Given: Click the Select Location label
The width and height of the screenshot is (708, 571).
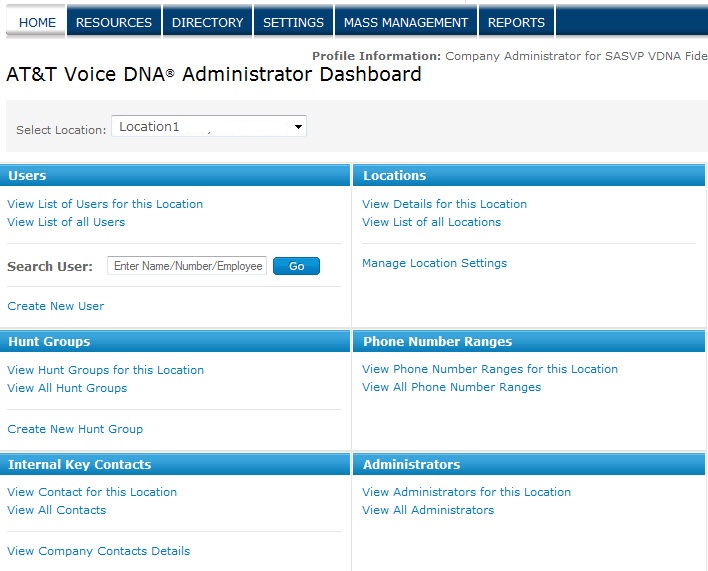Looking at the screenshot, I should pos(61,130).
